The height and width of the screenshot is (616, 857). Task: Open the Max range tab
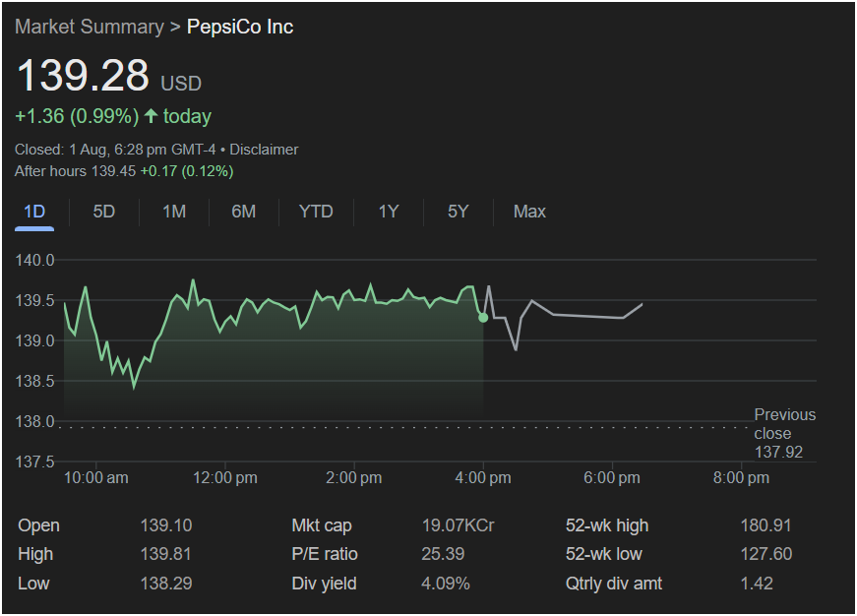(x=529, y=213)
